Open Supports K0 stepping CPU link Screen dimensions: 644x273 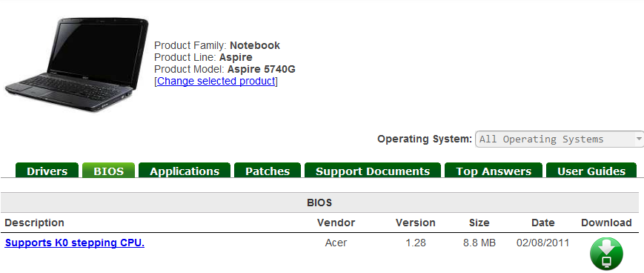tap(75, 243)
